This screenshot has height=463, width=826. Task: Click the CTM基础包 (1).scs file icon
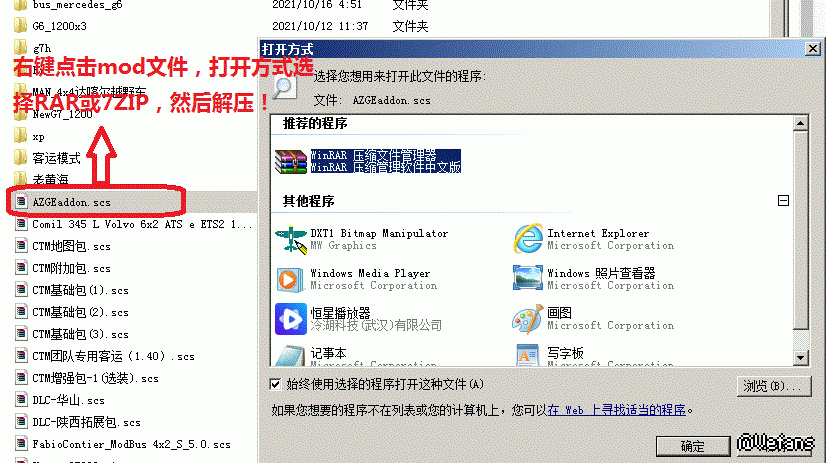click(x=21, y=290)
